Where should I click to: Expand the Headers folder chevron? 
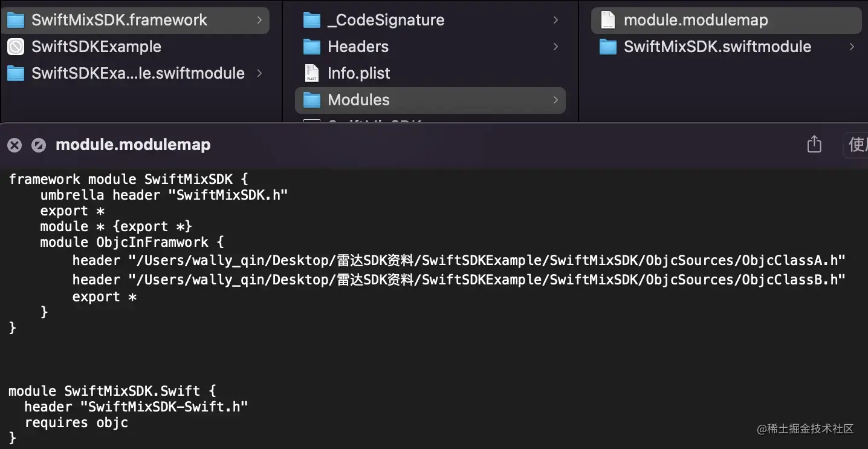555,47
